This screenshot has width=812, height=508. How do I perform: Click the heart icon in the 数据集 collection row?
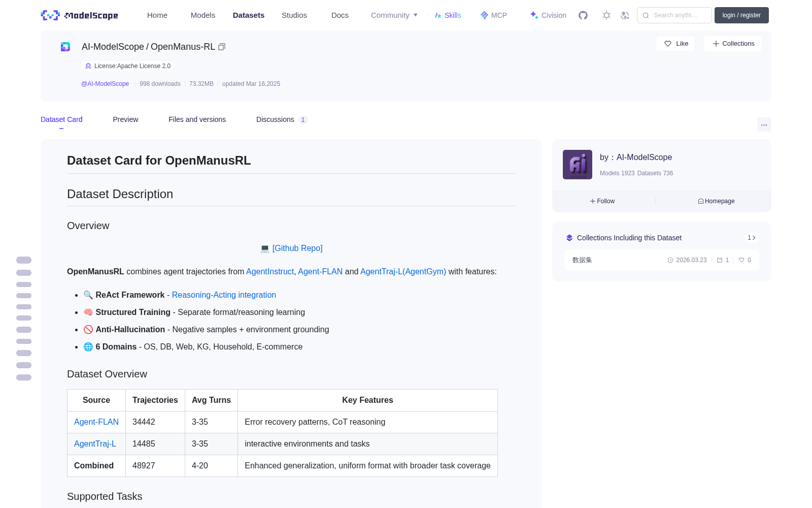pos(741,260)
